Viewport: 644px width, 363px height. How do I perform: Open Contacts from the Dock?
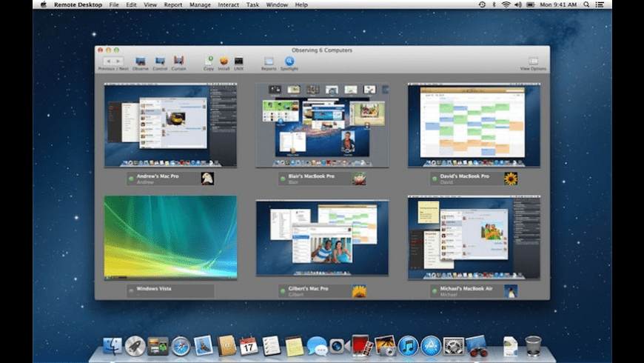coord(226,346)
